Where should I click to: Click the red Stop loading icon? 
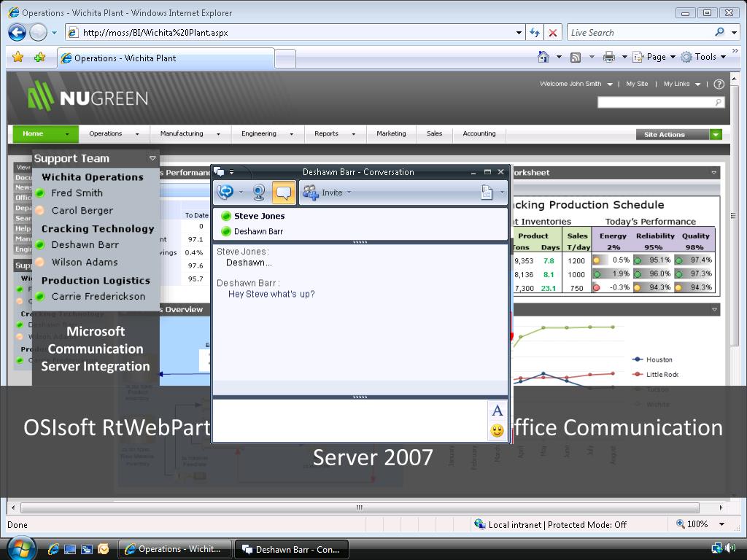point(553,32)
